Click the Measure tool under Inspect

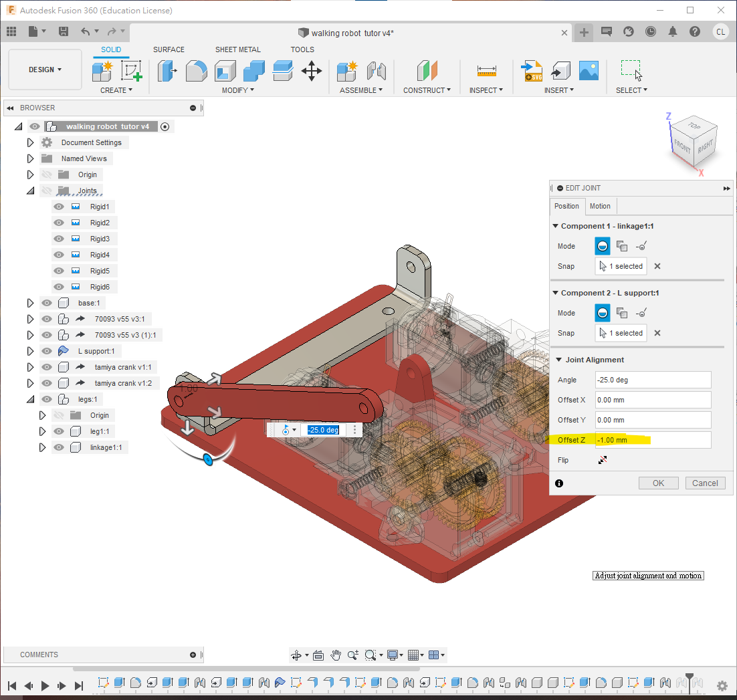click(486, 70)
